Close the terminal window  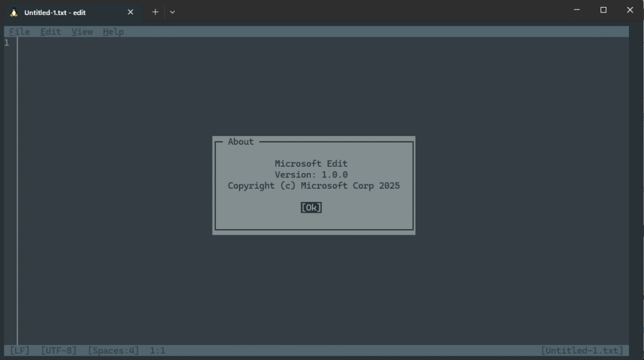630,10
